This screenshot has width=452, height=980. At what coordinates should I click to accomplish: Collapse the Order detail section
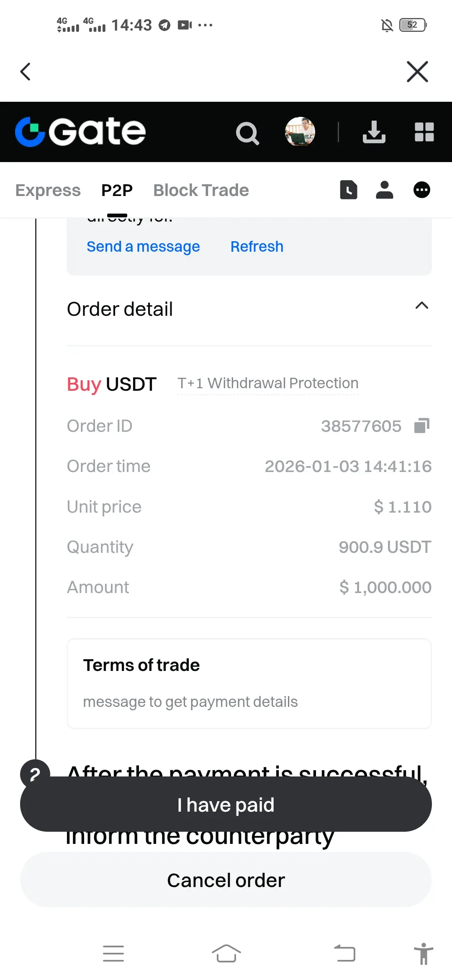[x=422, y=306]
